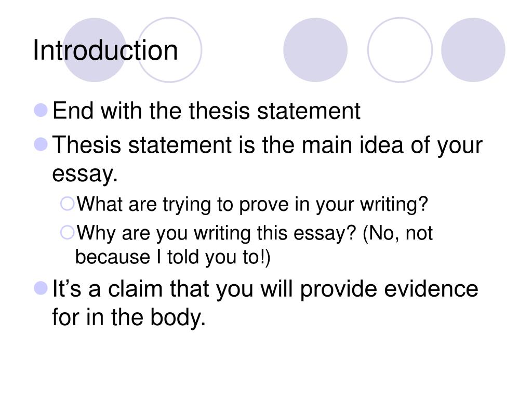This screenshot has height=399, width=532.
Task: Click the text "for in the body."
Action: coord(129,317)
